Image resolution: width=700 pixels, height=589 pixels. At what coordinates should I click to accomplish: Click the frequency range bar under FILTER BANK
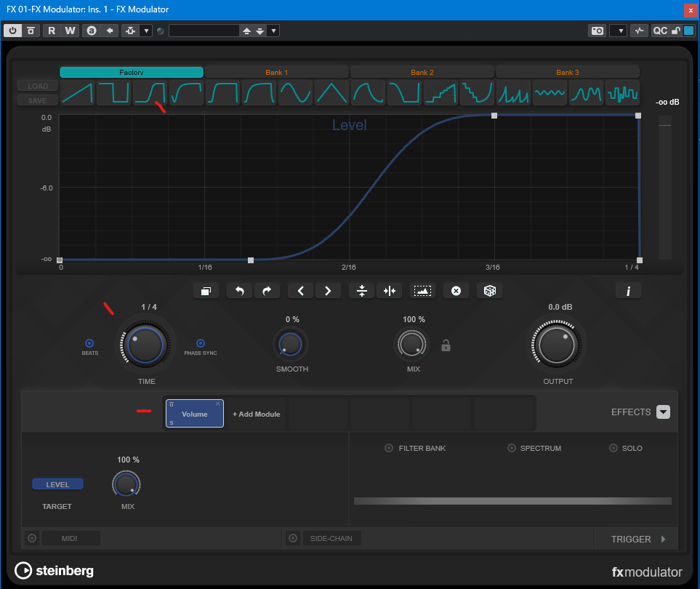pos(512,501)
